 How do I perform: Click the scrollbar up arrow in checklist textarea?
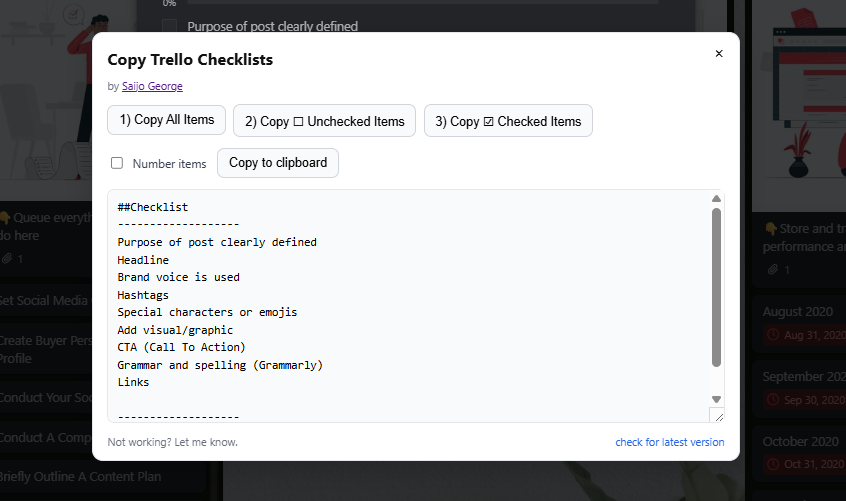point(716,198)
